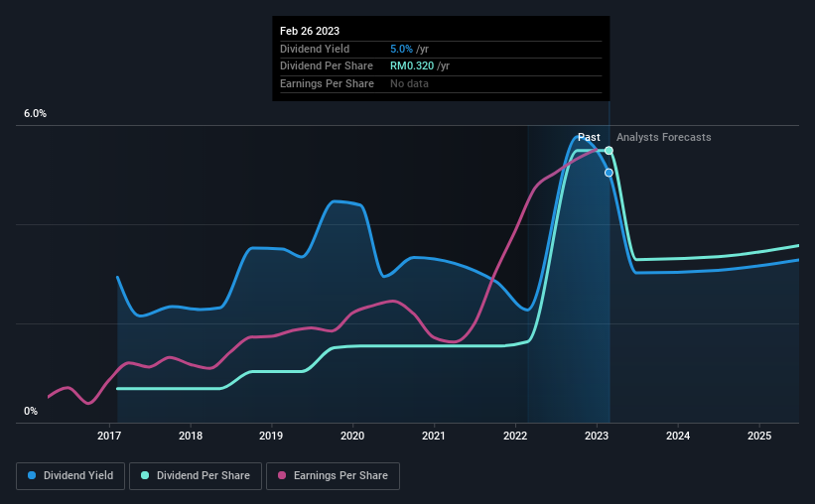
Task: Click the 2017 x-axis label
Action: coord(109,436)
